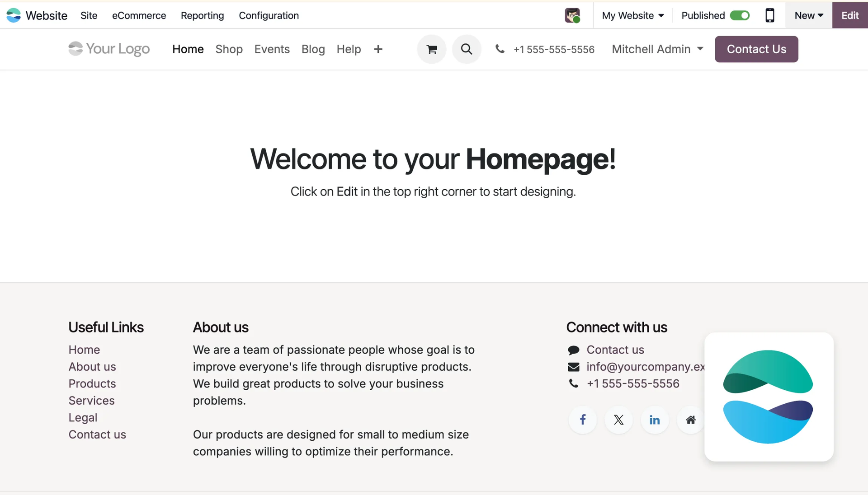Screen dimensions: 868x495
Task: Click the 'We are a team of passionate' paragraph
Action: click(x=334, y=375)
